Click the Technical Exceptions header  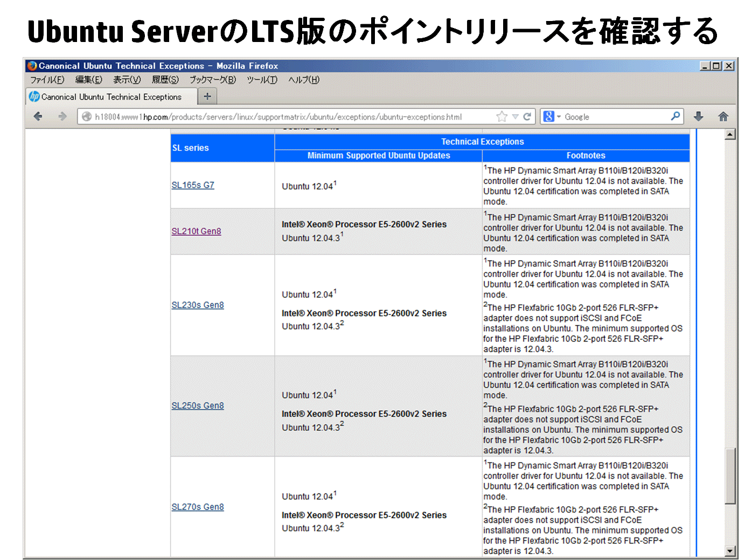[x=483, y=142]
